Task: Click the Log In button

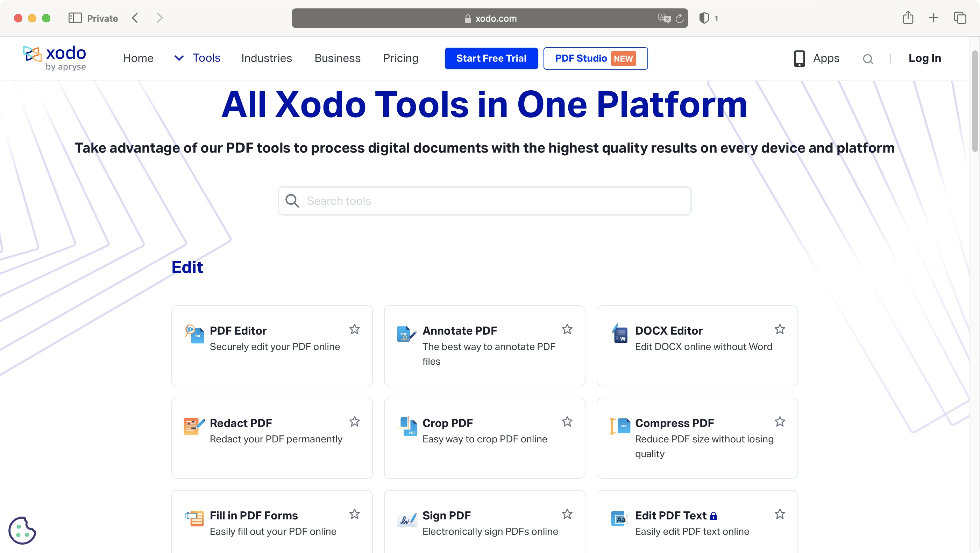Action: 925,58
